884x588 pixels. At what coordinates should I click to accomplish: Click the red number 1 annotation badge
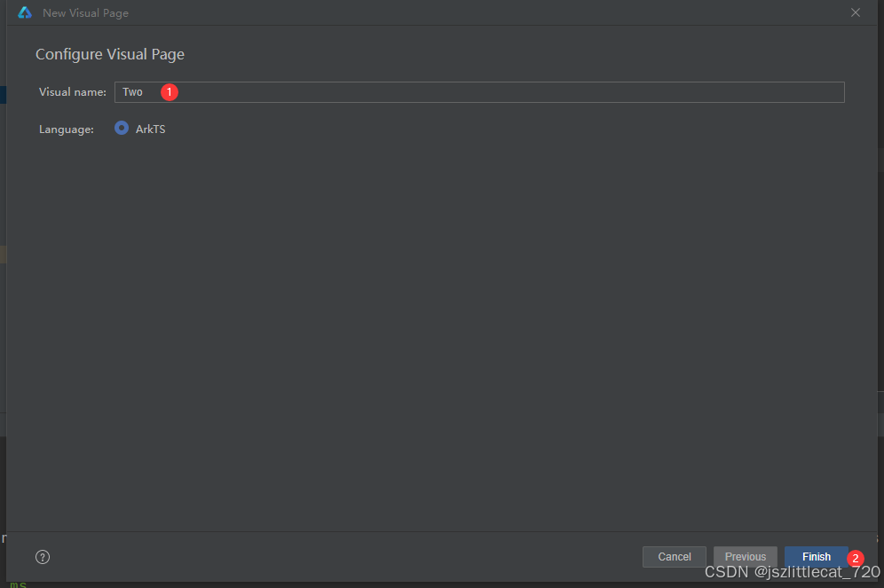coord(170,91)
